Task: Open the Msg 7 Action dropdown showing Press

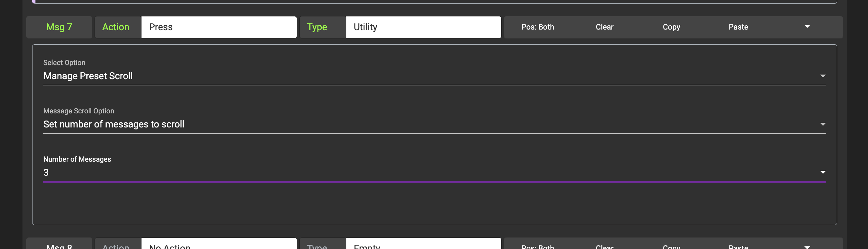Action: coord(219,27)
